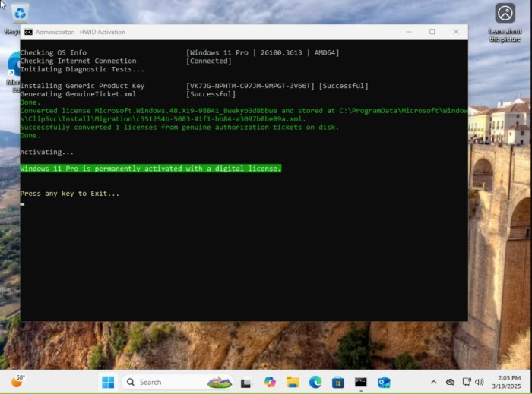Click the '[Windows 11 Pro | 26100.3613 | AMD64]' text
This screenshot has height=394, width=532.
[x=263, y=52]
